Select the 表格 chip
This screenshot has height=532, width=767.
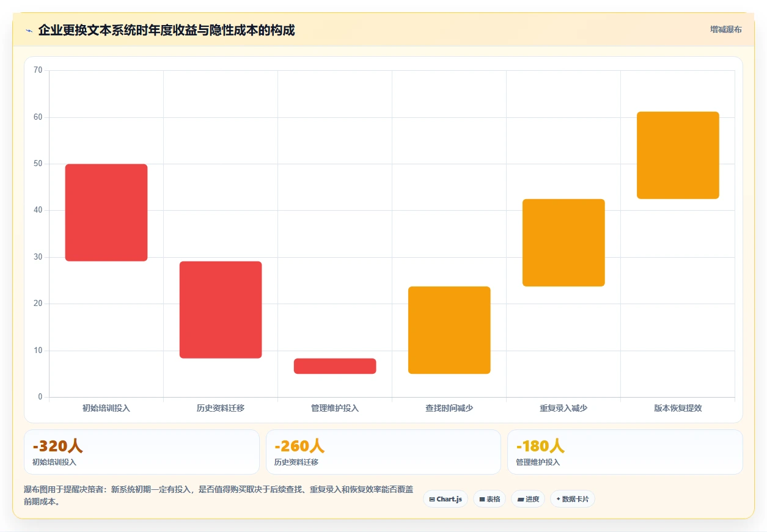490,499
